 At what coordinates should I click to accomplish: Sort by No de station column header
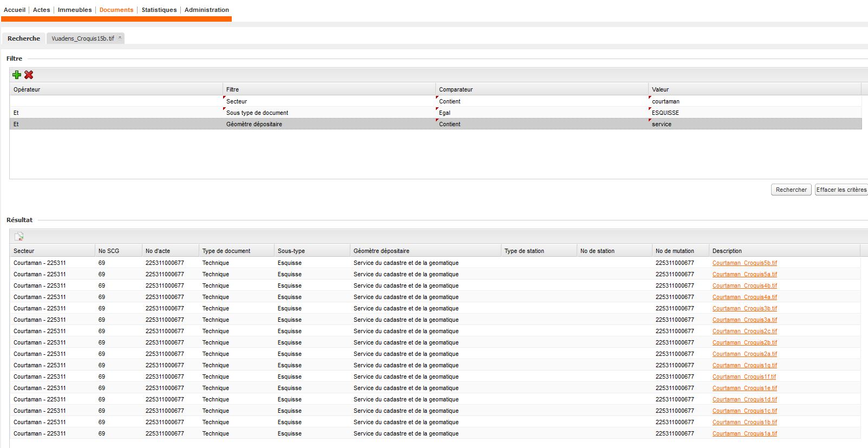(615, 251)
